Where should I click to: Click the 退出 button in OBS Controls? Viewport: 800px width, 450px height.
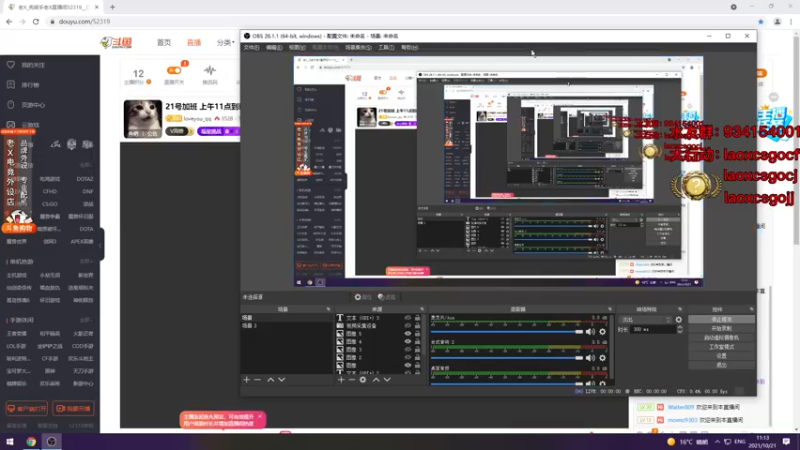pos(721,365)
